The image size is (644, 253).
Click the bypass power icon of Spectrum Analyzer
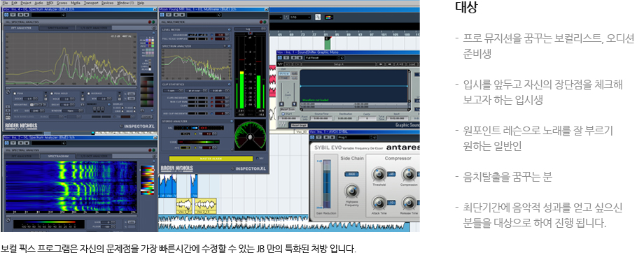6,15
